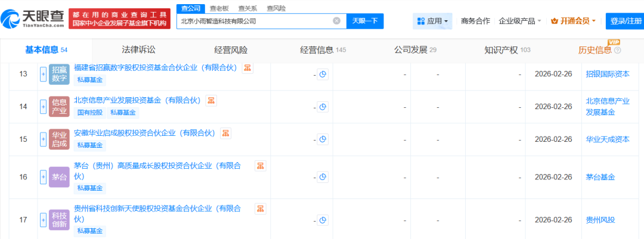Switch to the 查公司 search tab
This screenshot has height=239, width=644.
point(191,8)
